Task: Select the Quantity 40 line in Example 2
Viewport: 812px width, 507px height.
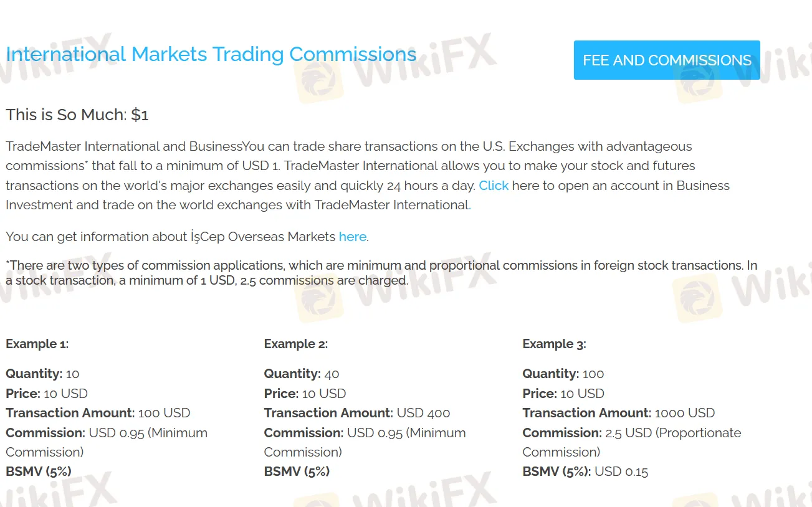Action: pyautogui.click(x=302, y=374)
